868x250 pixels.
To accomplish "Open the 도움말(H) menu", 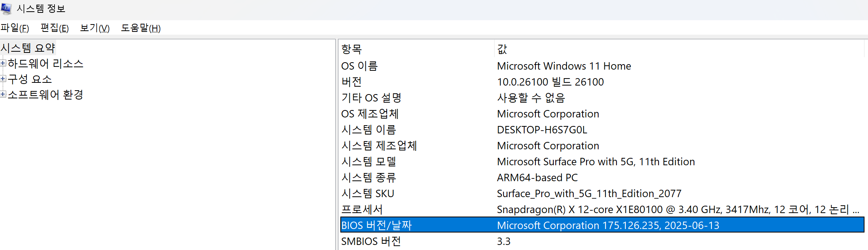I will 141,28.
